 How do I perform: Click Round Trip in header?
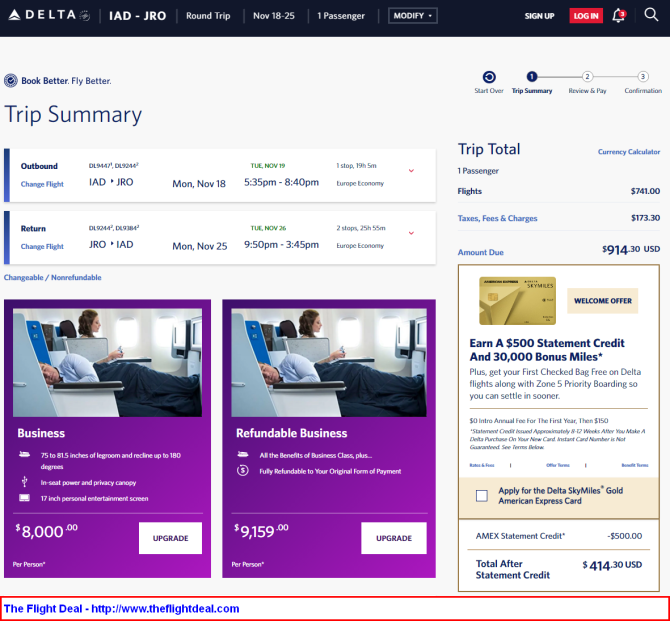tap(208, 16)
